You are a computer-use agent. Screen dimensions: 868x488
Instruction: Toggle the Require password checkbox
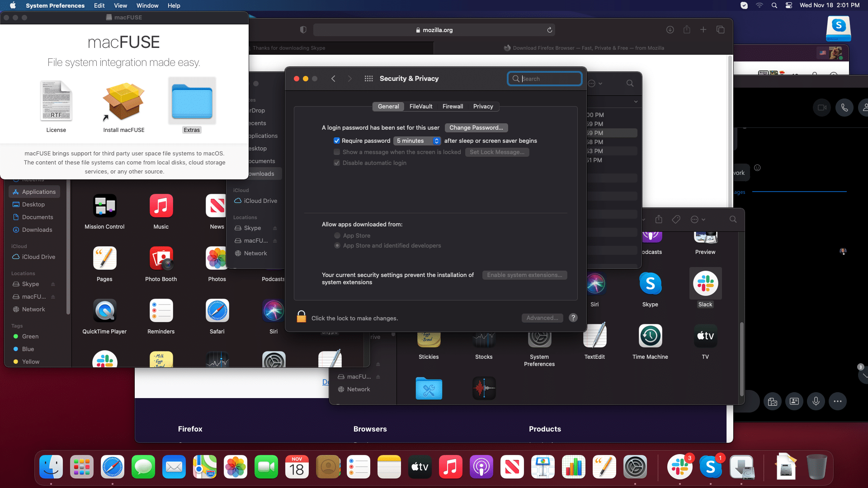[x=336, y=141]
